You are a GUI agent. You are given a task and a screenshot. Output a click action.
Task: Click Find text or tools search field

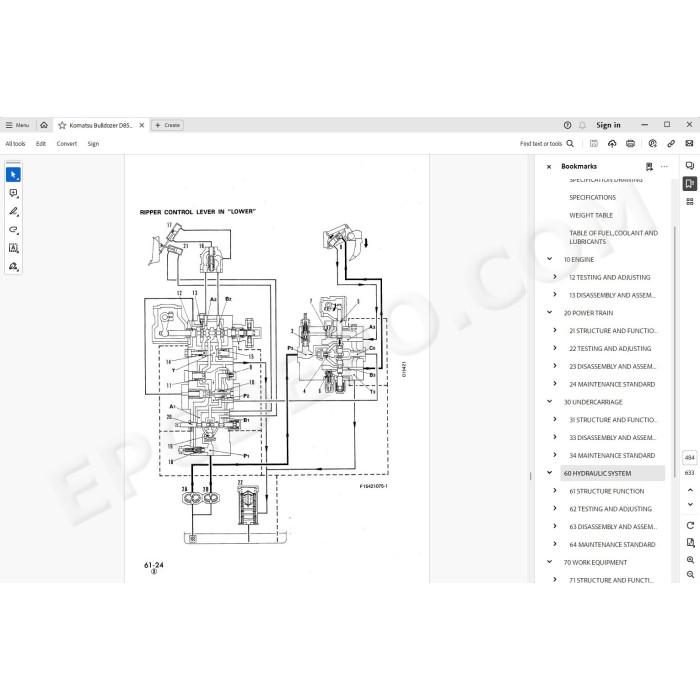pyautogui.click(x=547, y=144)
